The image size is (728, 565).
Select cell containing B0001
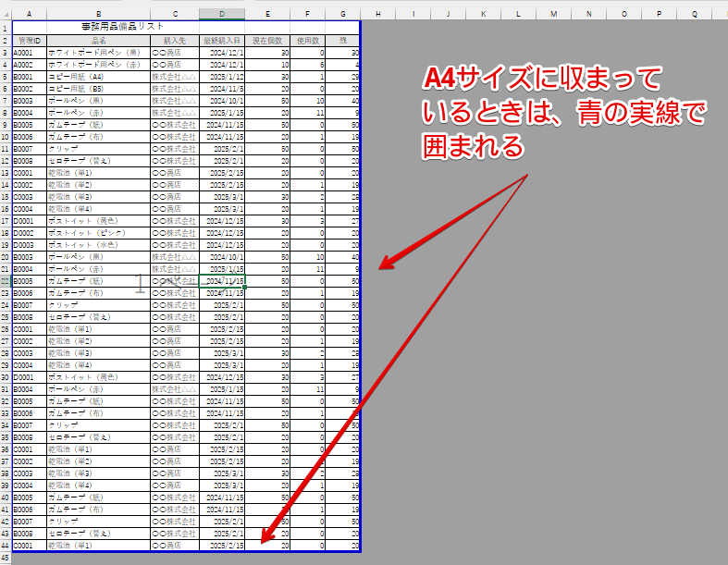pyautogui.click(x=30, y=77)
